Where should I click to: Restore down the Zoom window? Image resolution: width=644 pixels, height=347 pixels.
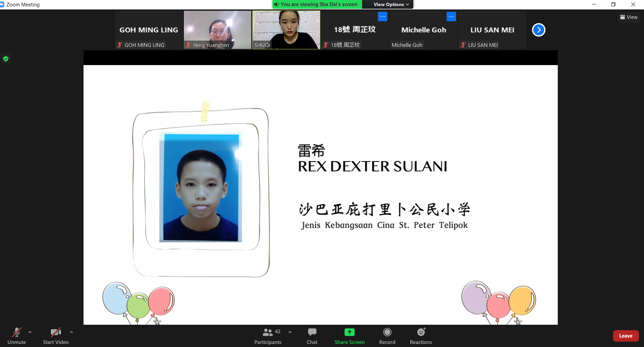(x=613, y=4)
